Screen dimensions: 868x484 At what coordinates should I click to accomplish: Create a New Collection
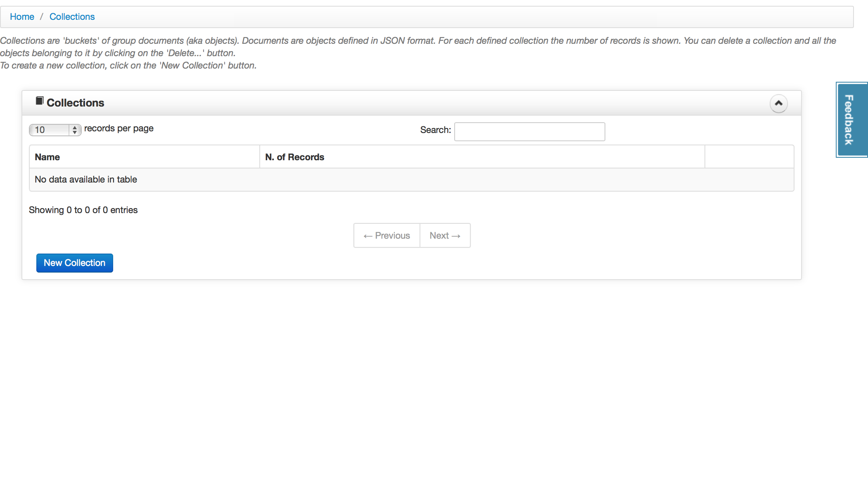click(74, 263)
